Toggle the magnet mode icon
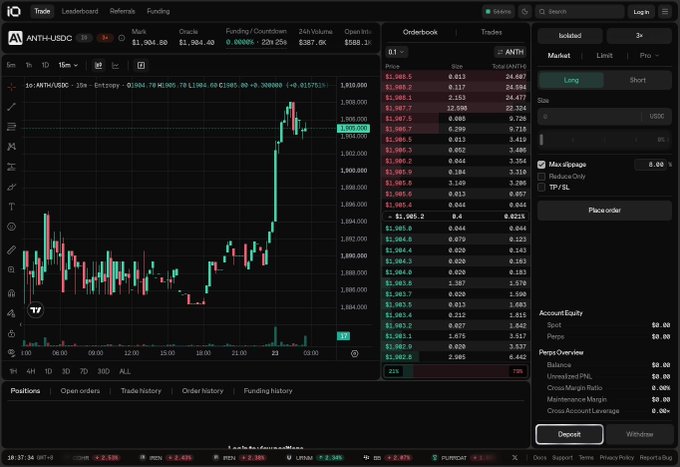Image resolution: width=680 pixels, height=467 pixels. click(x=12, y=293)
